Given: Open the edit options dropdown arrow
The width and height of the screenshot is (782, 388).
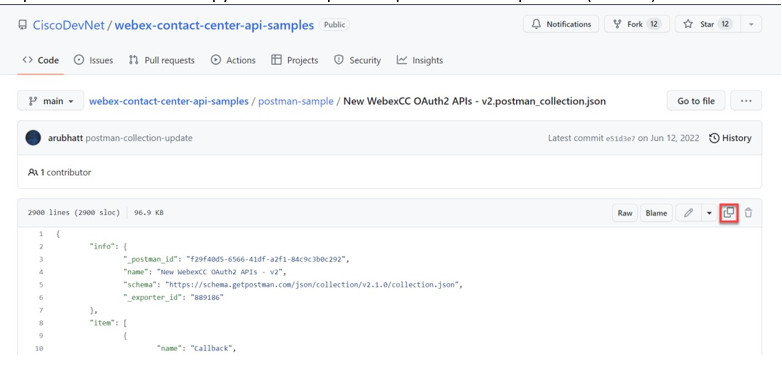Looking at the screenshot, I should 709,213.
